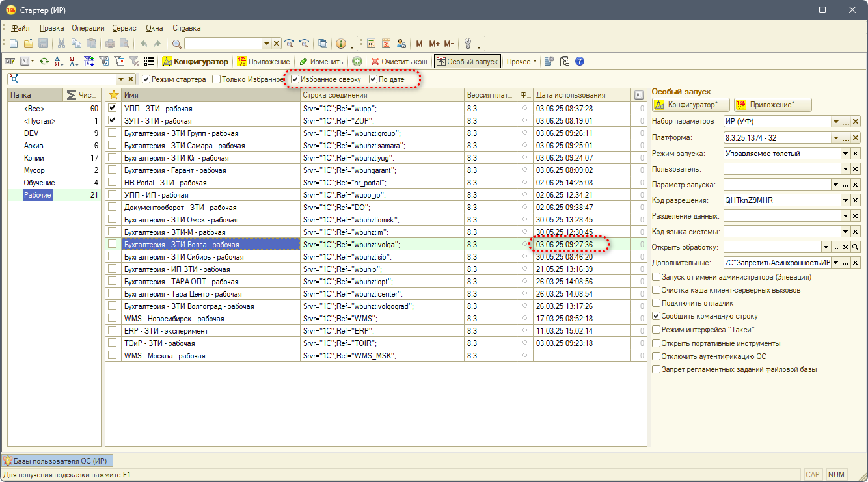The height and width of the screenshot is (482, 868).
Task: Enable the Только Избранное checkbox
Action: (x=217, y=79)
